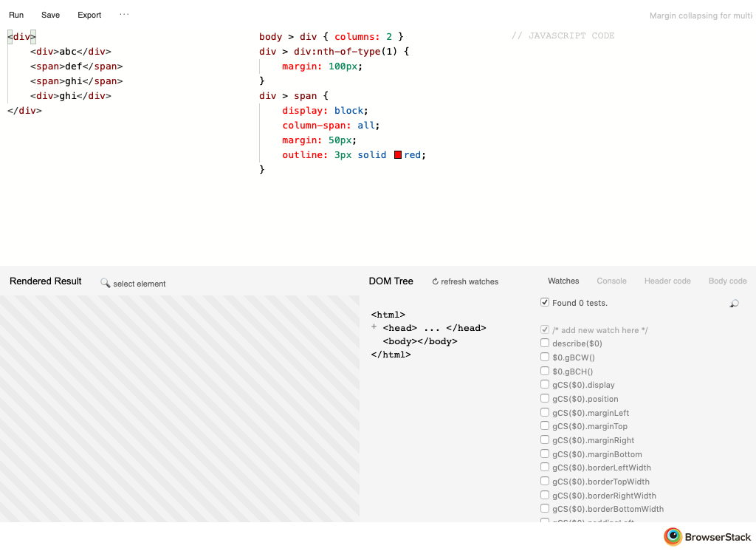Click the Run button
This screenshot has height=551, width=756.
(x=16, y=15)
